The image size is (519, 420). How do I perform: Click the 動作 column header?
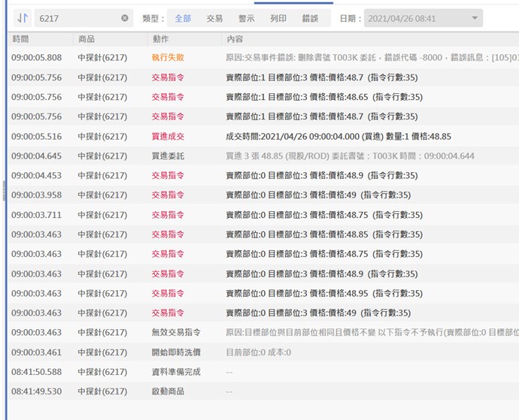(160, 38)
